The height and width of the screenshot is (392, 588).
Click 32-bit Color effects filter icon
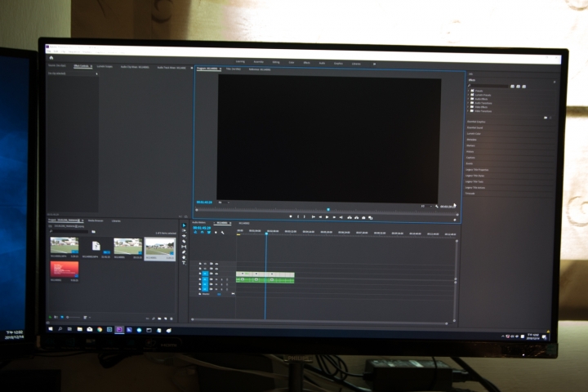[x=519, y=87]
